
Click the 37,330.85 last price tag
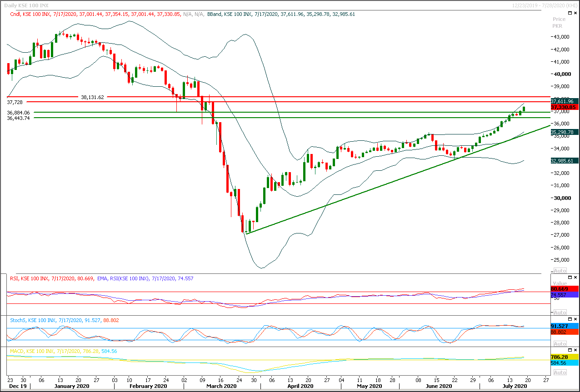click(x=565, y=107)
